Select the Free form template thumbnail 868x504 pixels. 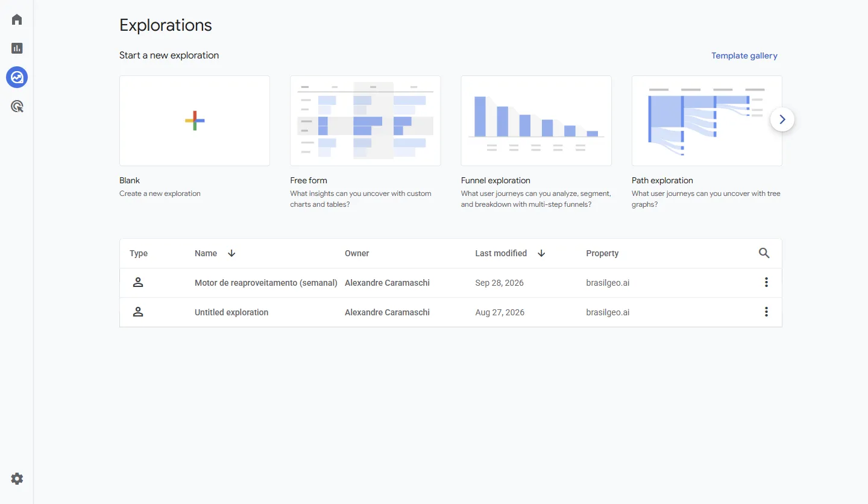(x=365, y=121)
